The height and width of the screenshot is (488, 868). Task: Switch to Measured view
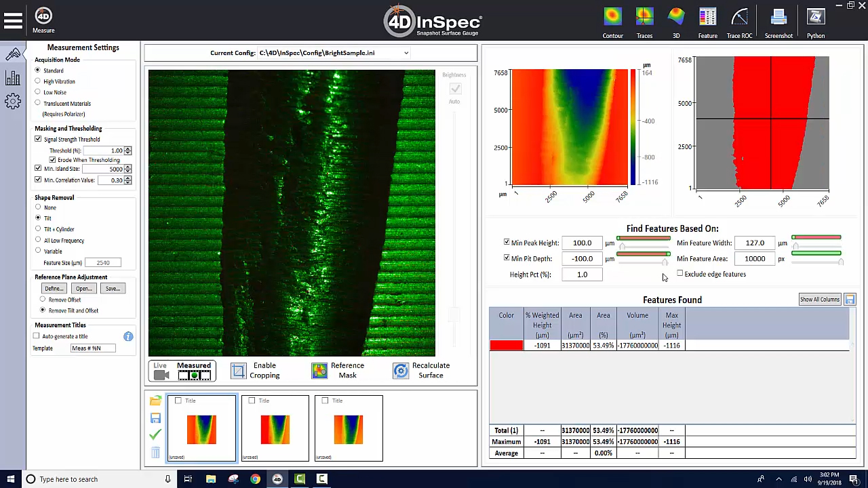(x=194, y=371)
